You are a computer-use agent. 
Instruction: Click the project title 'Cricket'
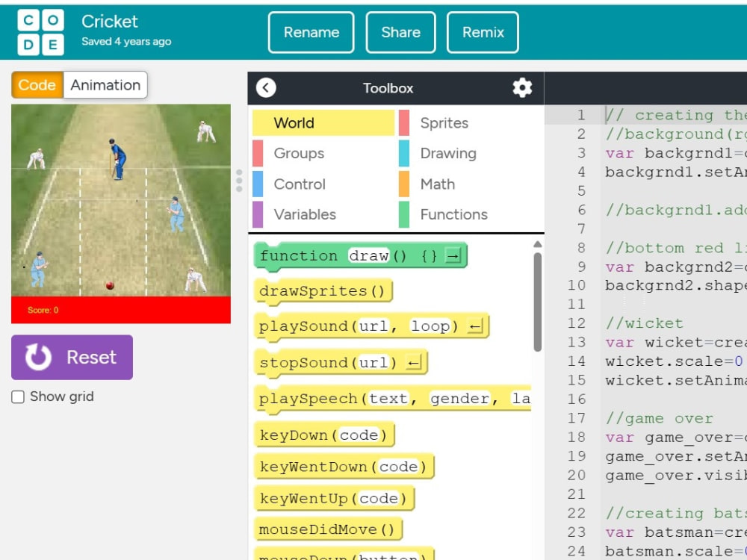click(110, 22)
